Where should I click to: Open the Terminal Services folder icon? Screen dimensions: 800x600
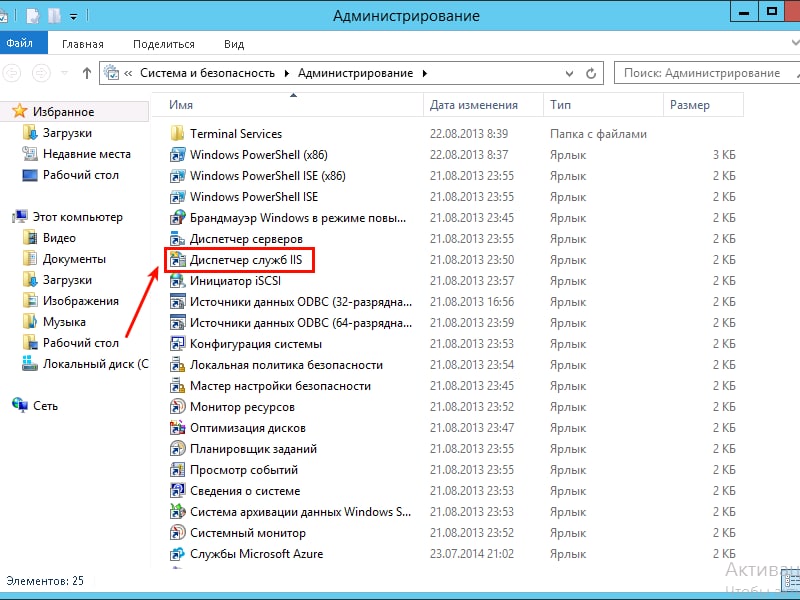[177, 134]
